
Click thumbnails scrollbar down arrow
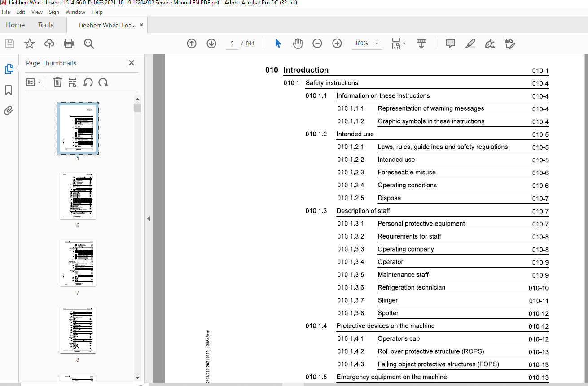point(137,377)
